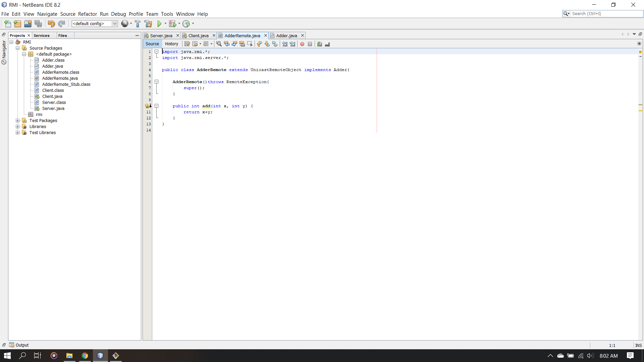Image resolution: width=644 pixels, height=362 pixels.
Task: Expand the Test Packages node
Action: [17, 120]
